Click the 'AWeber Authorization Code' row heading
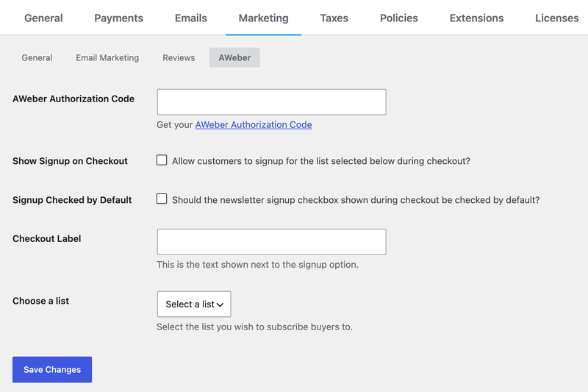This screenshot has width=588, height=392. coord(73,99)
